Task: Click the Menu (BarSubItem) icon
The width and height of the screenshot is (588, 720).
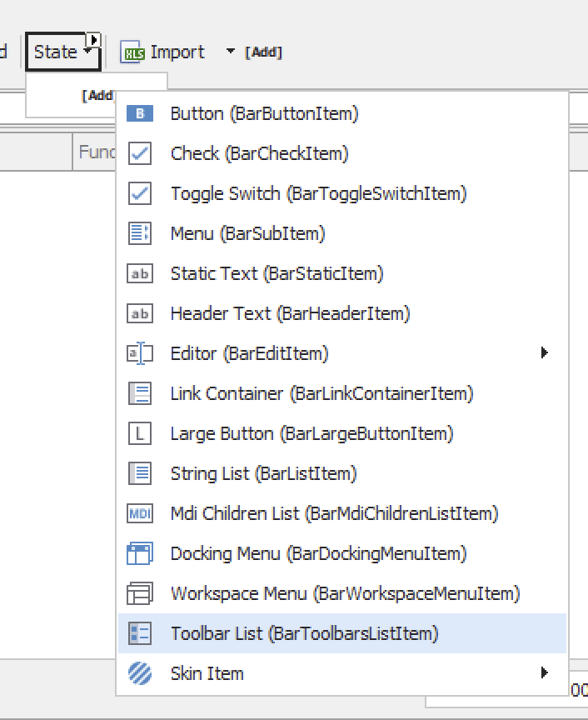Action: (140, 233)
